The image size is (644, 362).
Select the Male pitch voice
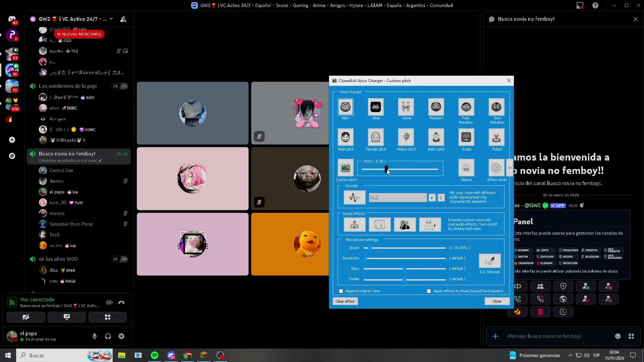tap(345, 137)
